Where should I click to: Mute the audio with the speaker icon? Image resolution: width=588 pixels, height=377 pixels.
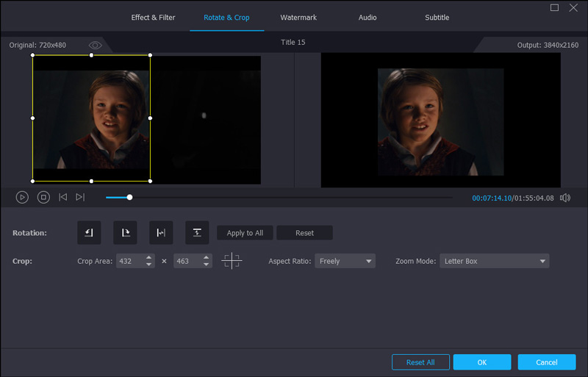[x=565, y=197]
